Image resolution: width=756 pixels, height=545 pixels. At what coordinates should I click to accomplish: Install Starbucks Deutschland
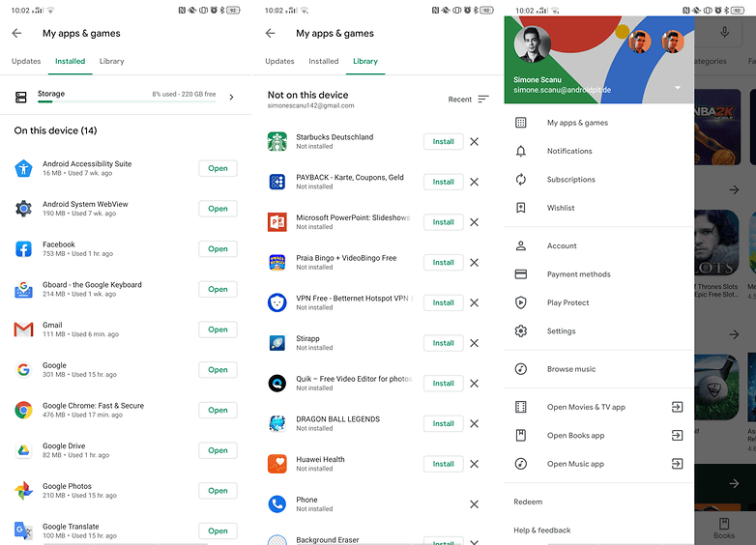pos(443,142)
